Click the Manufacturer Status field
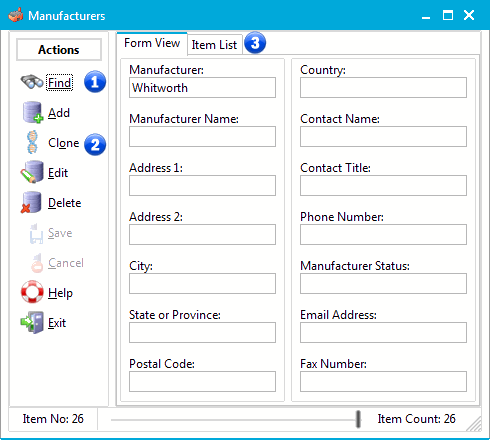The height and width of the screenshot is (440, 490). coord(383,283)
